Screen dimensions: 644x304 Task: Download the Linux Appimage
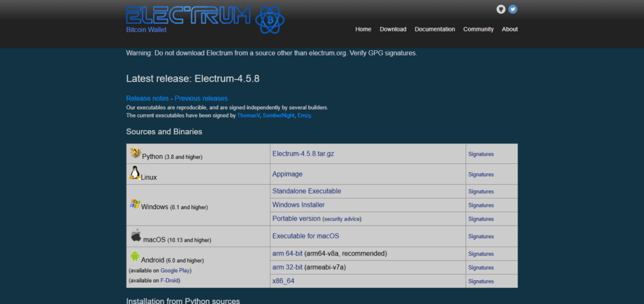pos(287,174)
